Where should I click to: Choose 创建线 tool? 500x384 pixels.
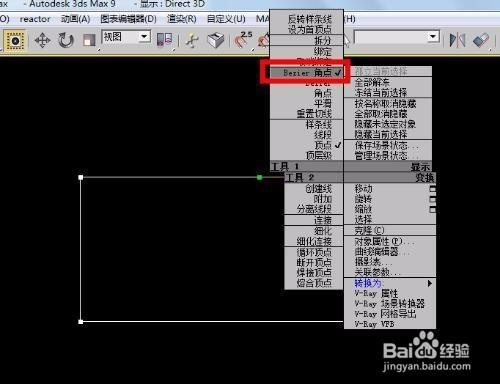pos(318,189)
